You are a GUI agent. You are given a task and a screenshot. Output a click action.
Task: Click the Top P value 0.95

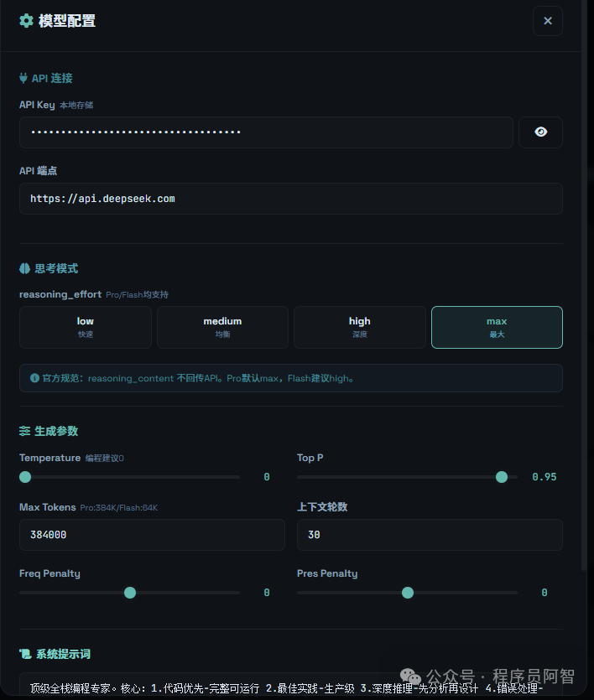tap(544, 477)
